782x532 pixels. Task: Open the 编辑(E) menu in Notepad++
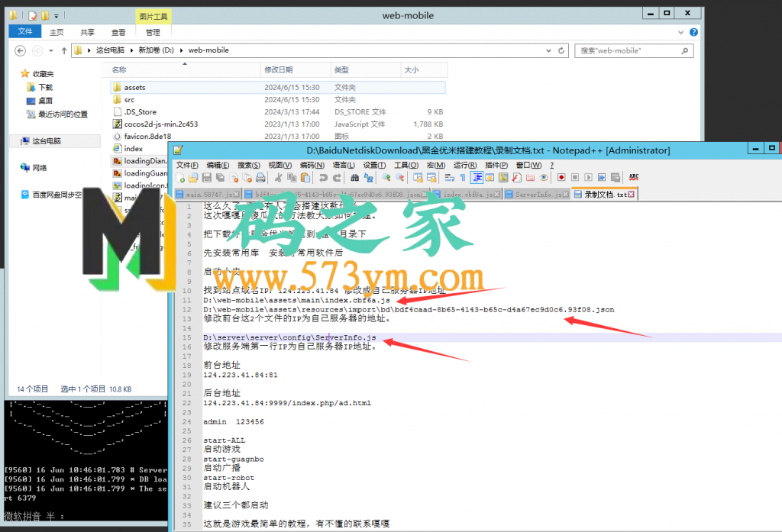pos(218,165)
